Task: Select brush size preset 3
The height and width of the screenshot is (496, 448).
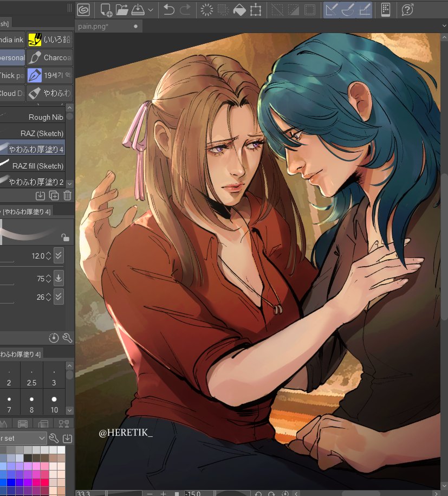Action: 54,376
